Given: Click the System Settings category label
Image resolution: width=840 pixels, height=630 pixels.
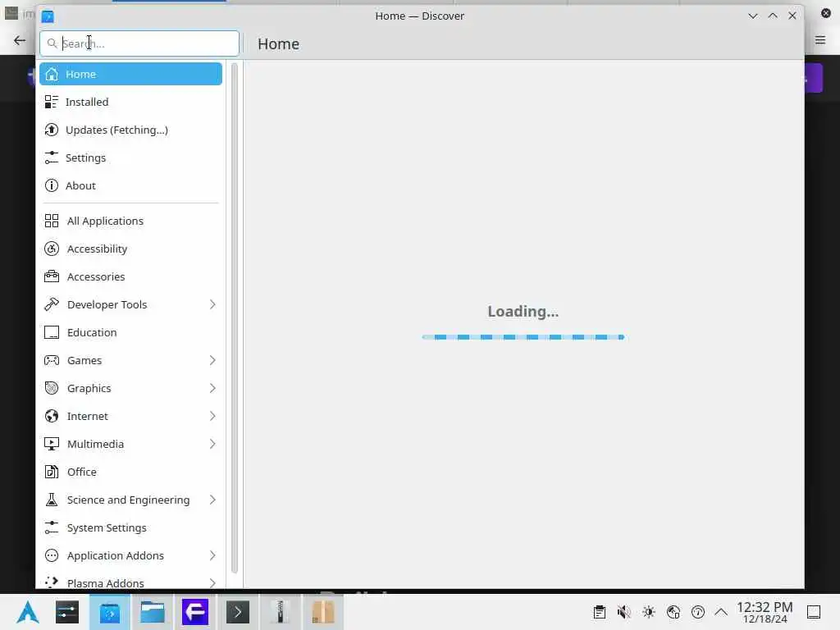Looking at the screenshot, I should click(107, 527).
